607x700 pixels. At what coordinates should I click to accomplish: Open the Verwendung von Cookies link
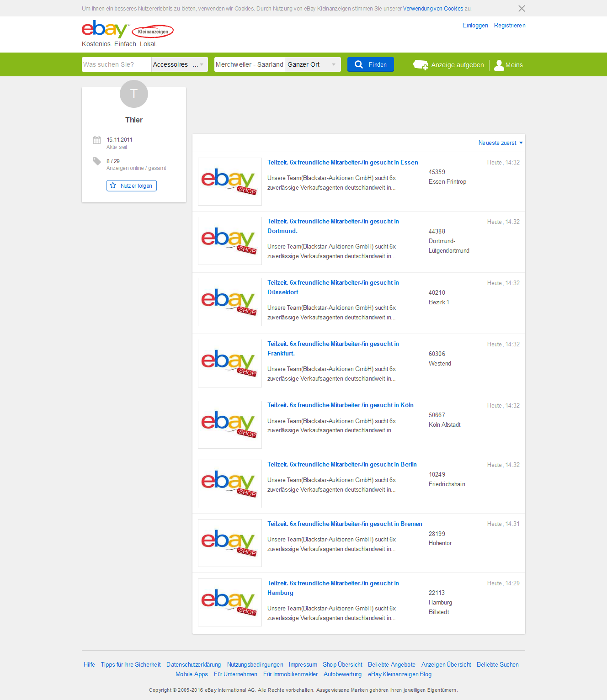pyautogui.click(x=433, y=9)
